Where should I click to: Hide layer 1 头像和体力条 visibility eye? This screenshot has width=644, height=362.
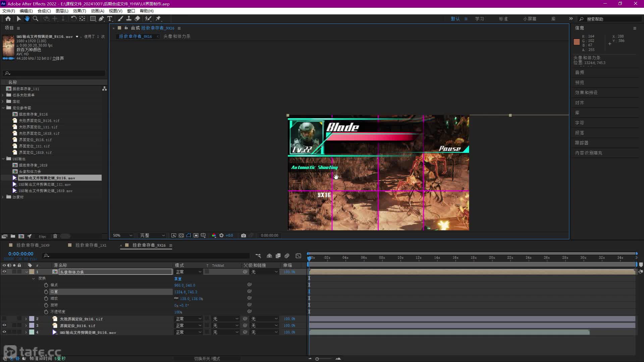(x=4, y=272)
